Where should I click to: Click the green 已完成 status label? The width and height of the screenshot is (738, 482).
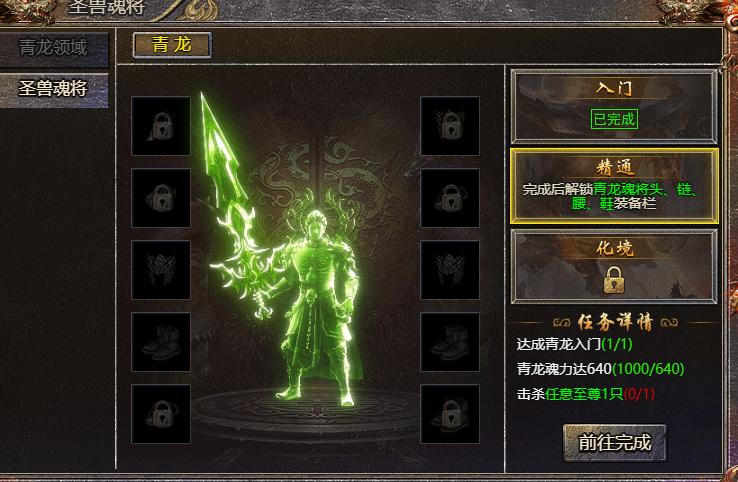pyautogui.click(x=614, y=119)
